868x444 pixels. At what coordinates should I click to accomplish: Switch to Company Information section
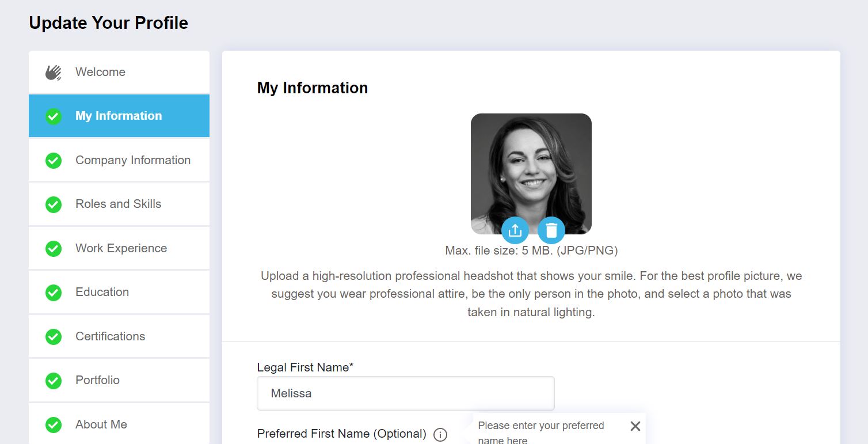[133, 160]
